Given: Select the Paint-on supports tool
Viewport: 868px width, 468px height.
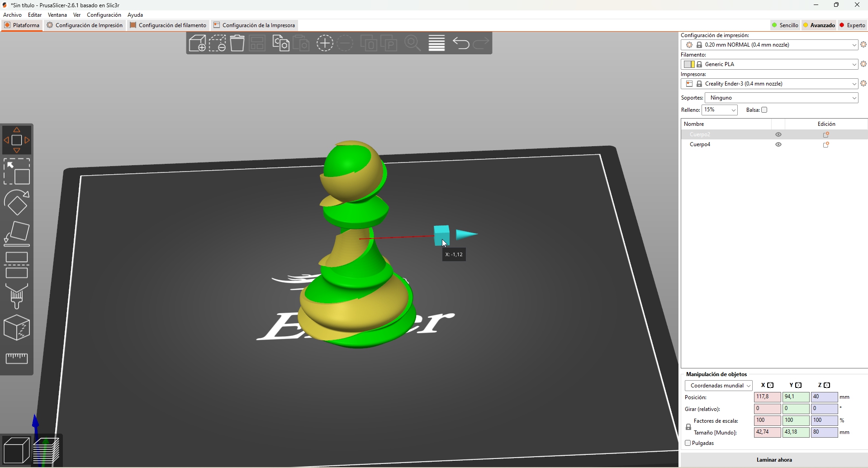Looking at the screenshot, I should click(17, 296).
